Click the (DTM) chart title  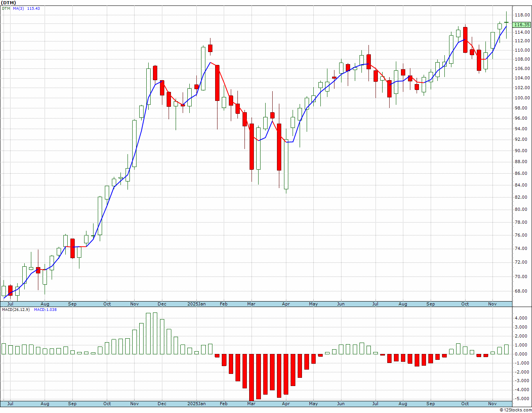tap(8, 3)
